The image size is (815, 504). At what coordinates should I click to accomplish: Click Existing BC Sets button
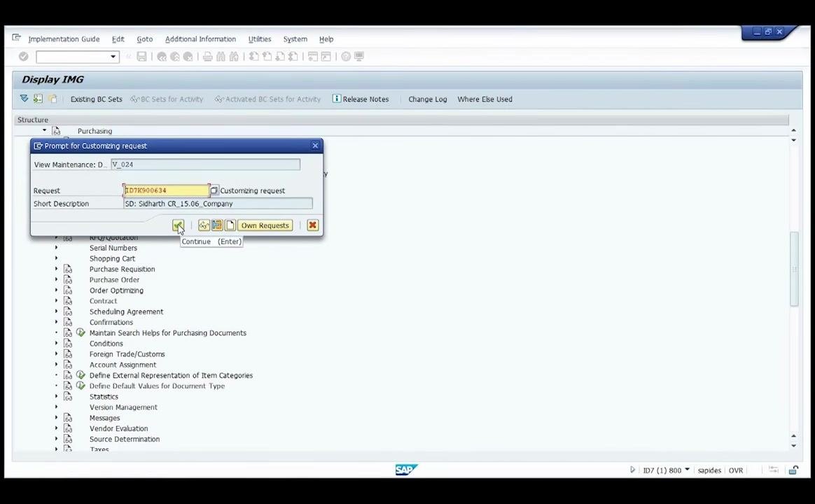(96, 99)
